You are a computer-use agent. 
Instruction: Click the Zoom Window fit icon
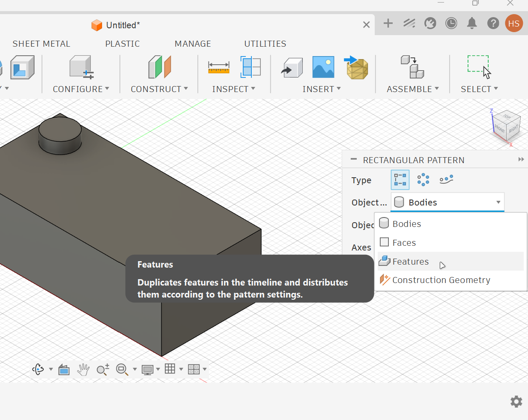pos(122,369)
